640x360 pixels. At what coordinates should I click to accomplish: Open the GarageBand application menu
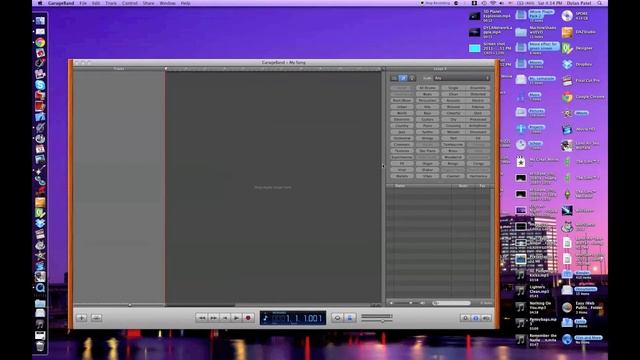click(x=61, y=3)
